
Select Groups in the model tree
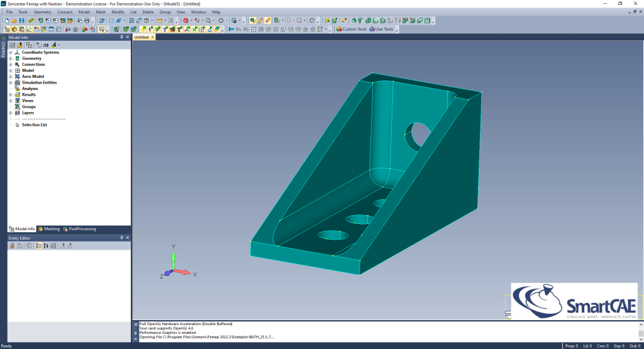point(29,107)
